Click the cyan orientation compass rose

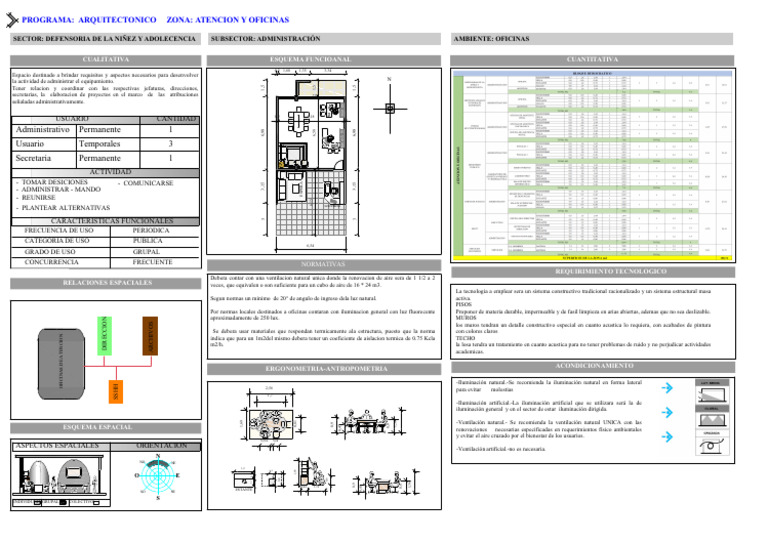tap(158, 476)
